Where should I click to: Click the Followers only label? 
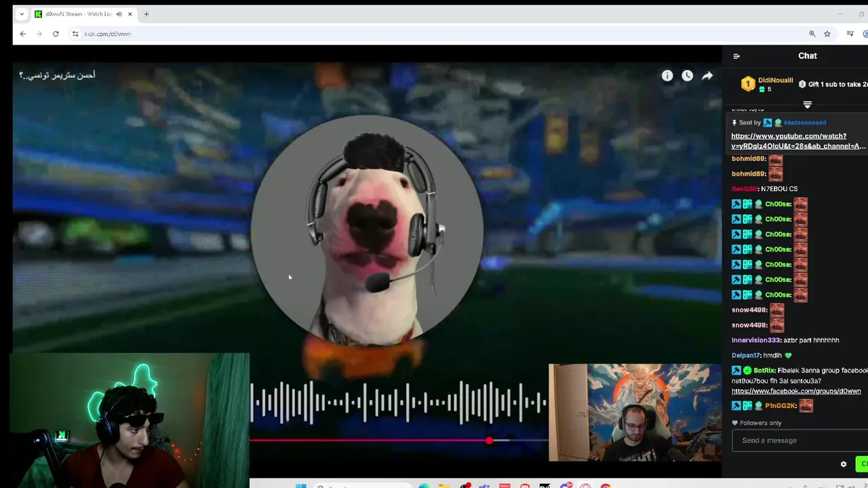(x=761, y=423)
